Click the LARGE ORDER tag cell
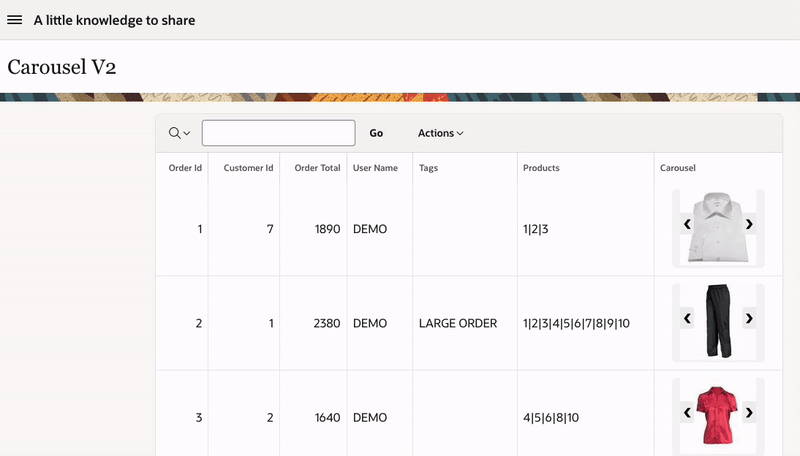800x456 pixels. click(458, 323)
